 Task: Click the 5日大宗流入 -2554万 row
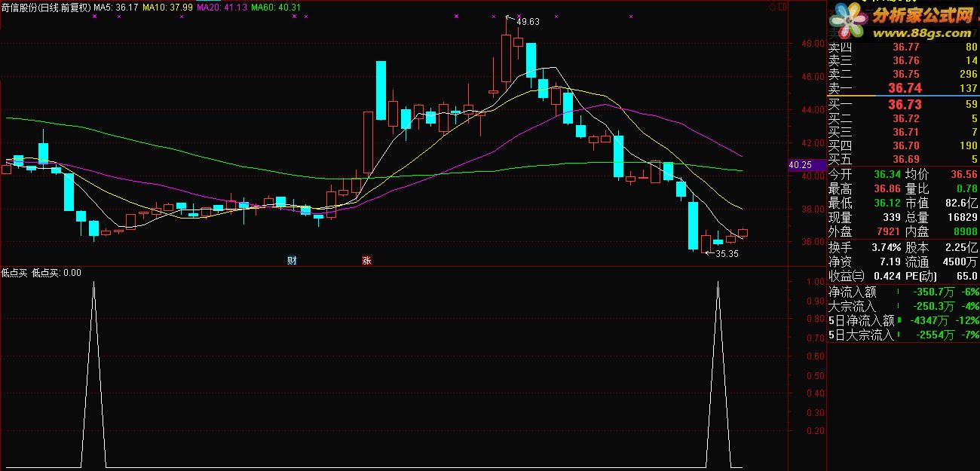(x=903, y=335)
